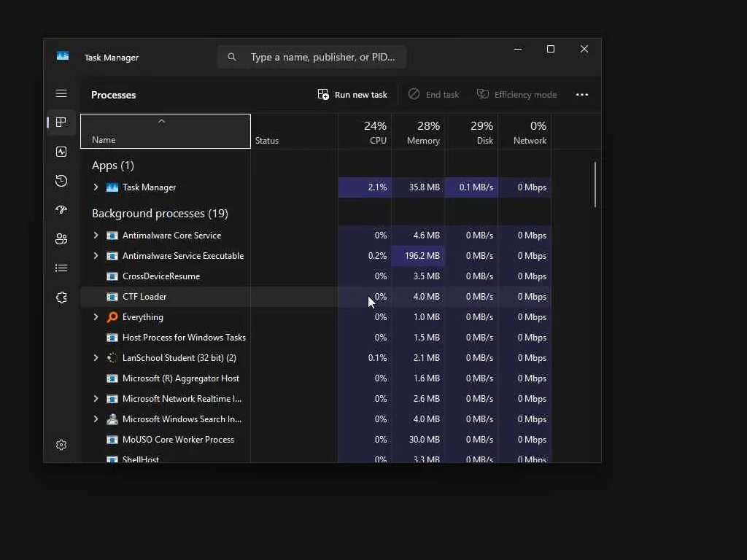
Task: Open the Services sidebar tab
Action: 61,297
